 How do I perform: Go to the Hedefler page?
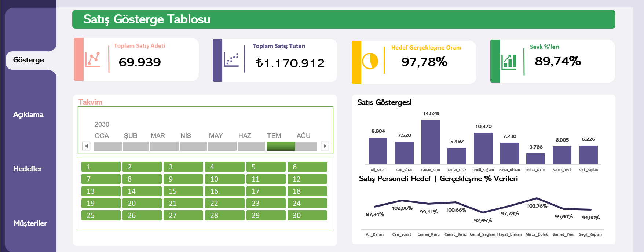click(x=28, y=169)
